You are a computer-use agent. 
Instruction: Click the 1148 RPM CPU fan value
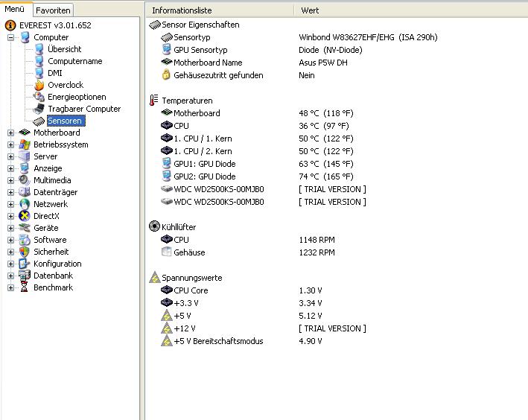317,240
